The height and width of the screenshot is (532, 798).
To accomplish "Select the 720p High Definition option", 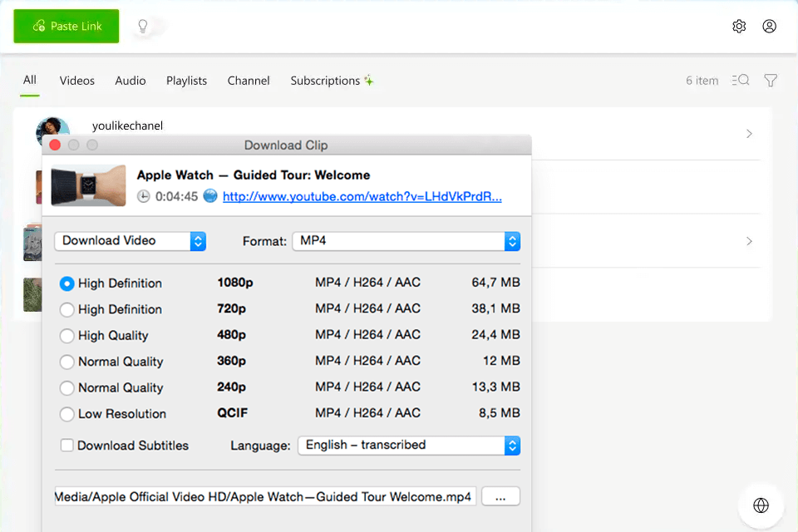I will pos(67,310).
